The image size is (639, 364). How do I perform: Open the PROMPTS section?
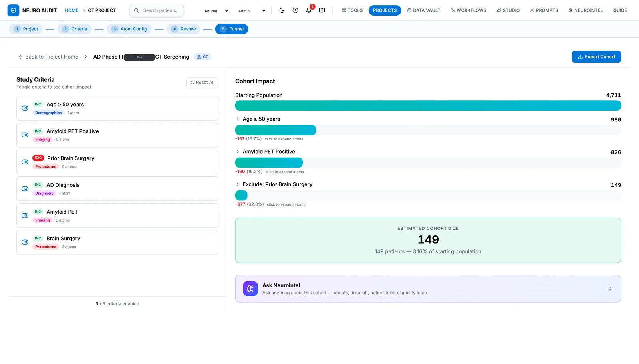[544, 10]
